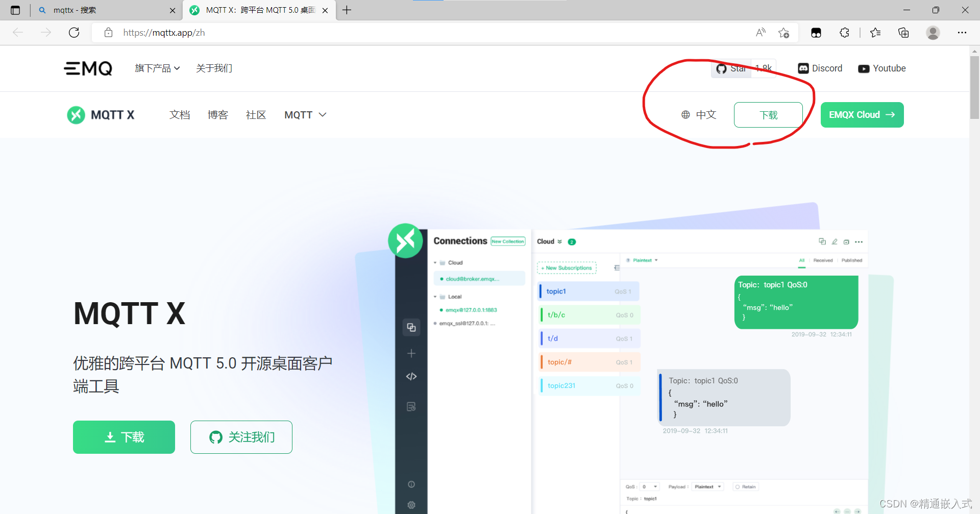
Task: View site info lock icon
Action: 108,33
